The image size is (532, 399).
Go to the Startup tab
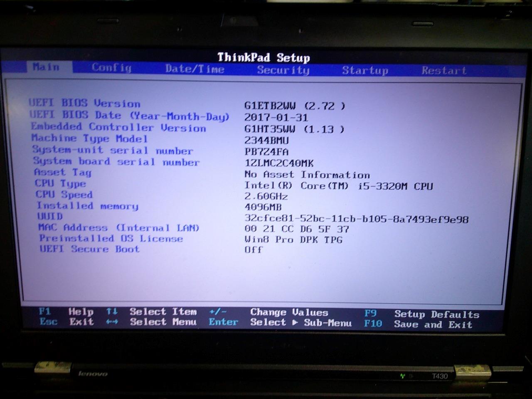pyautogui.click(x=365, y=70)
